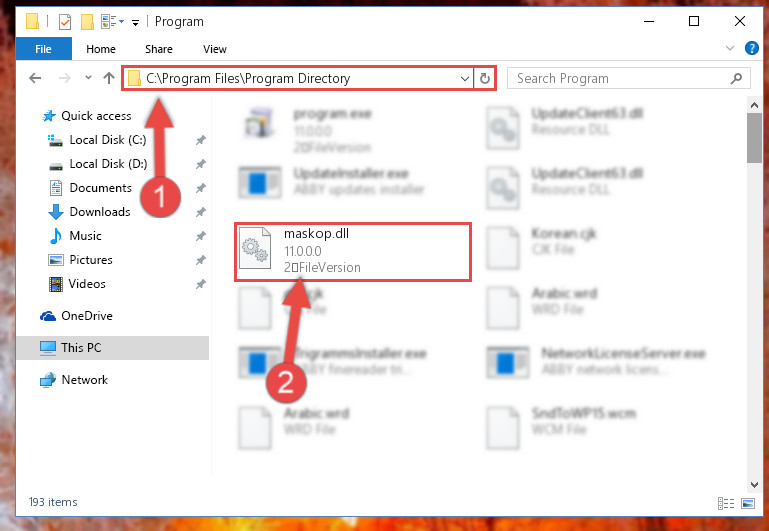Minimize the Program window
769x531 pixels.
649,21
